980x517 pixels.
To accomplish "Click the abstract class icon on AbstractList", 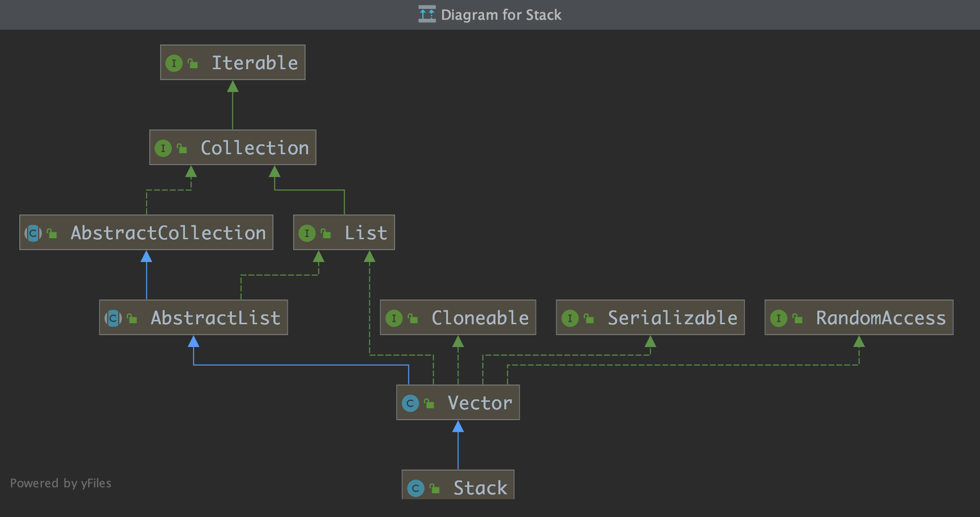I will [x=113, y=318].
